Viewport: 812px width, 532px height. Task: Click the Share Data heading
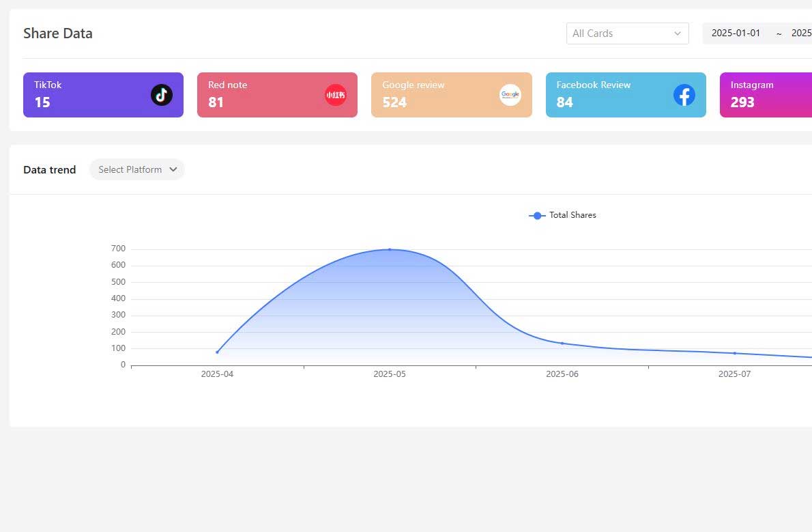58,33
